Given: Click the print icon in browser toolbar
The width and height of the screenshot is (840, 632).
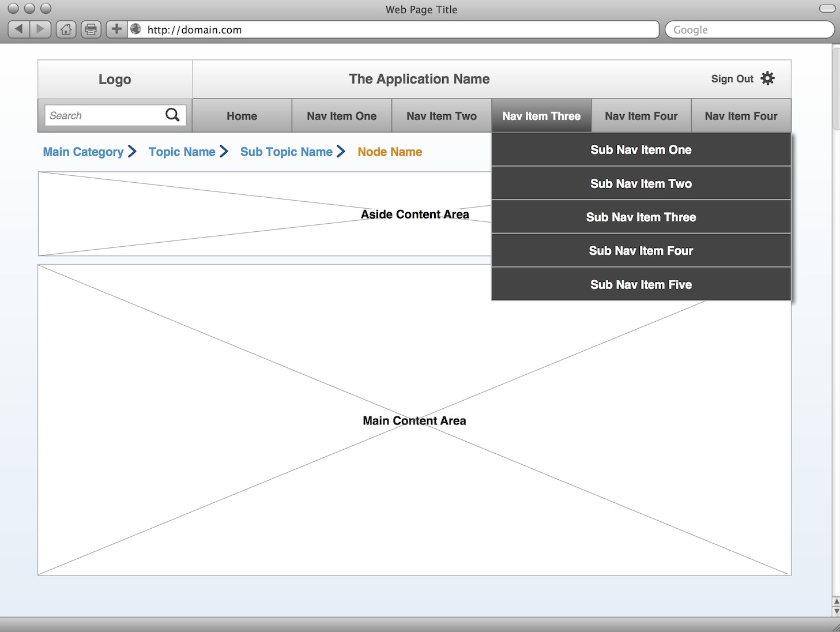Looking at the screenshot, I should tap(91, 29).
